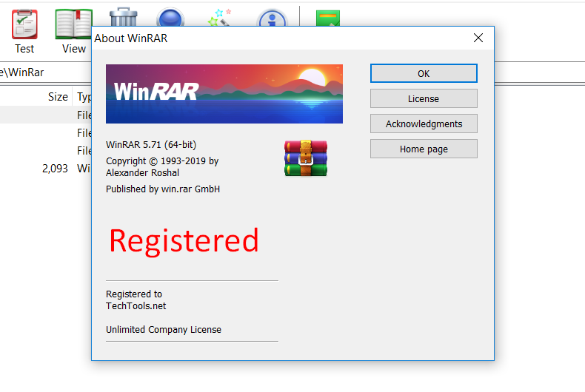Screen dimensions: 585x392
Task: Click the WinRAR books icon in dialog
Action: 306,158
